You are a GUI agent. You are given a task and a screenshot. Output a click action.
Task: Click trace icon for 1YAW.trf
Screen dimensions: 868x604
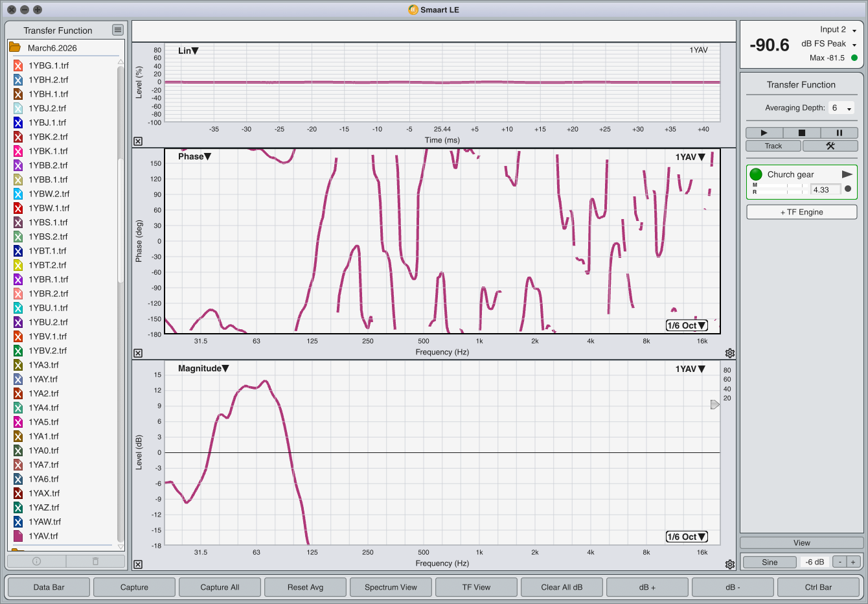click(x=18, y=522)
